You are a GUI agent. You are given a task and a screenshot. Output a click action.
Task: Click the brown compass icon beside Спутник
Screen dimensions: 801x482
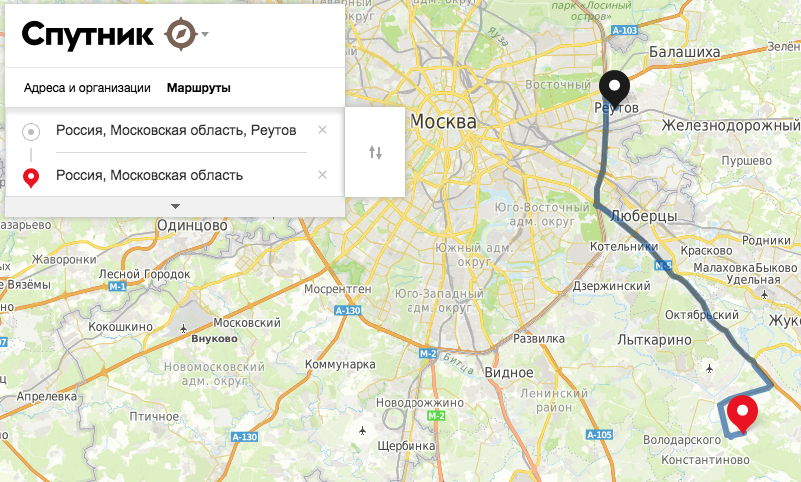tap(181, 34)
